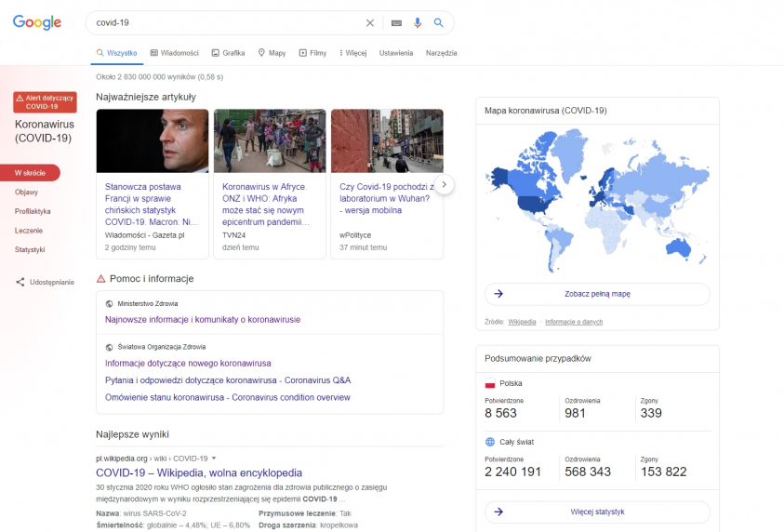Click the globe icon beside Cały świat
The image size is (784, 532).
pos(490,442)
